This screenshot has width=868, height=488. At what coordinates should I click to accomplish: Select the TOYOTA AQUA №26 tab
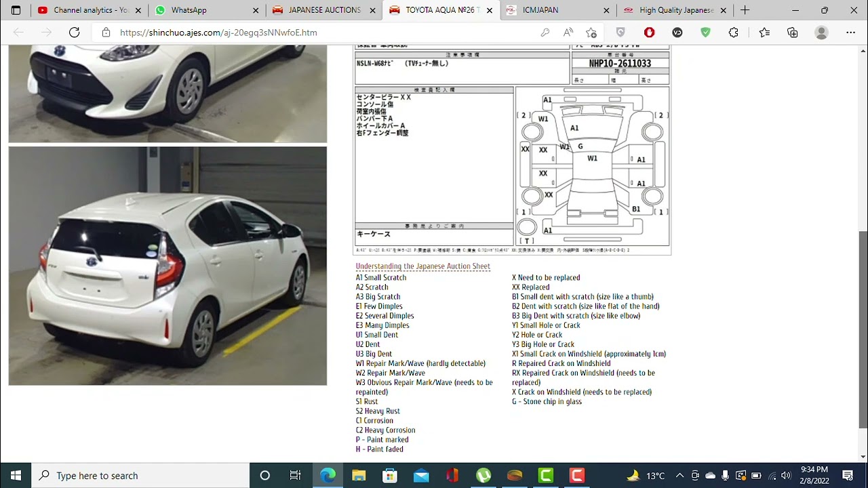[441, 10]
